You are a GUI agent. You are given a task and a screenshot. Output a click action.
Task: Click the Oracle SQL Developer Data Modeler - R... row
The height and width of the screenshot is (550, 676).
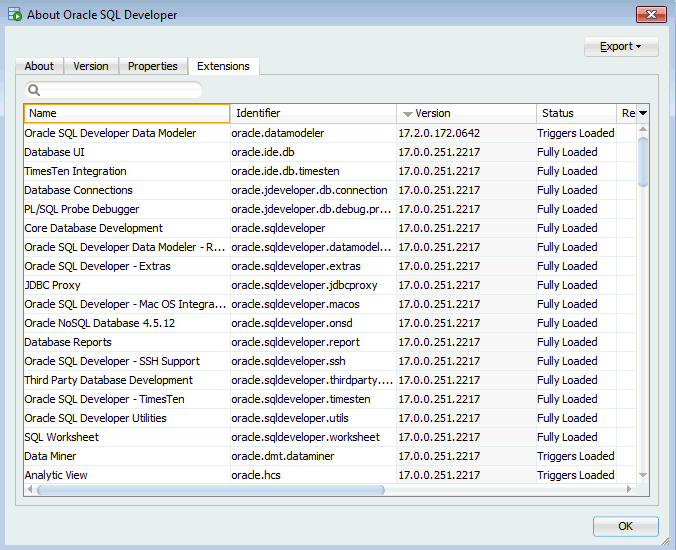click(x=330, y=247)
